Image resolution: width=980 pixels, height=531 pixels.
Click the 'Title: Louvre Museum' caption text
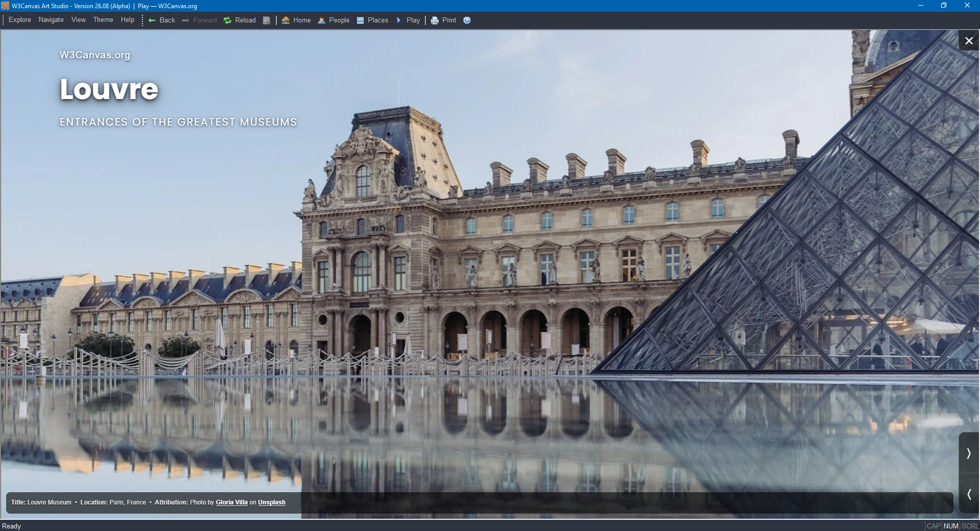pos(41,502)
